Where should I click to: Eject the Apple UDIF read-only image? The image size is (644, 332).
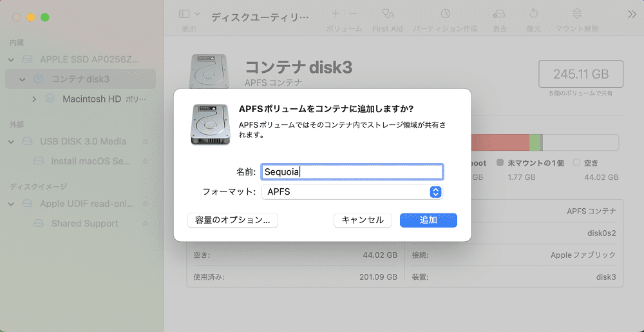[x=146, y=204]
